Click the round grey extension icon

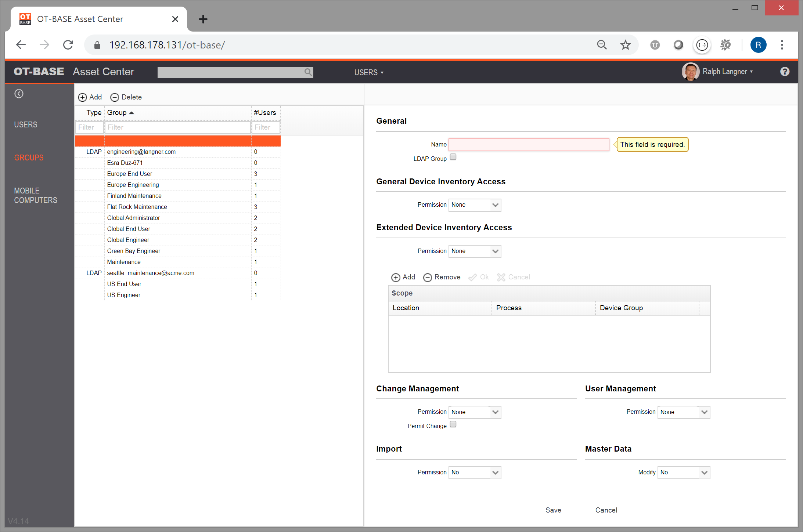(678, 45)
